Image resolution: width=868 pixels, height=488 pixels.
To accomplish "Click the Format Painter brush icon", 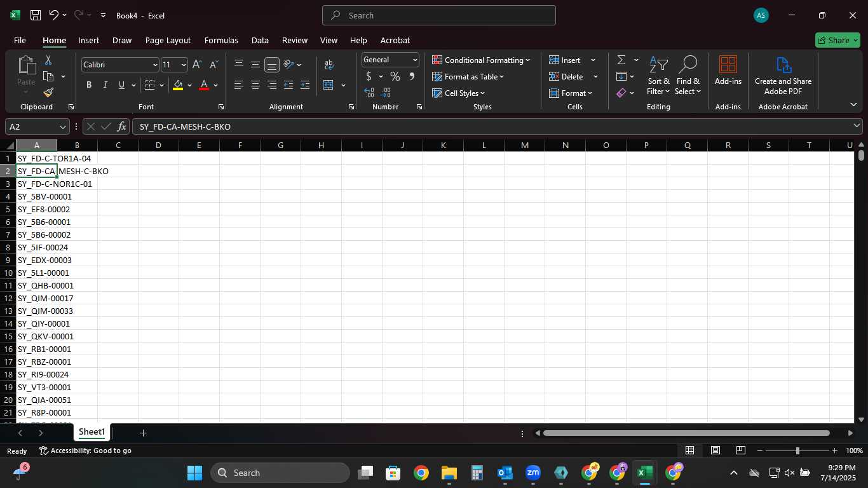I will 48,93.
